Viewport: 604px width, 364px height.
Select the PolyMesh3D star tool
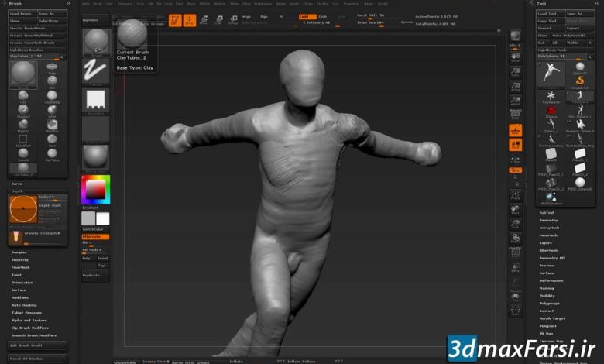click(x=551, y=96)
